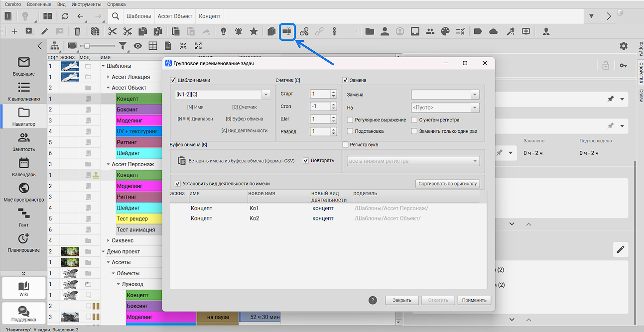The image size is (644, 332).
Task: Click the lightbulb icon next to the bell
Action: pyautogui.click(x=224, y=31)
